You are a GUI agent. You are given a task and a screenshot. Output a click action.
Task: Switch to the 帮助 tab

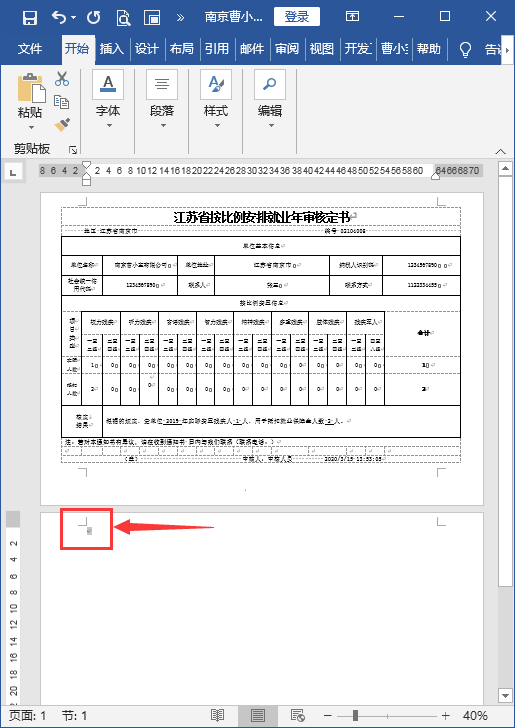(x=429, y=49)
